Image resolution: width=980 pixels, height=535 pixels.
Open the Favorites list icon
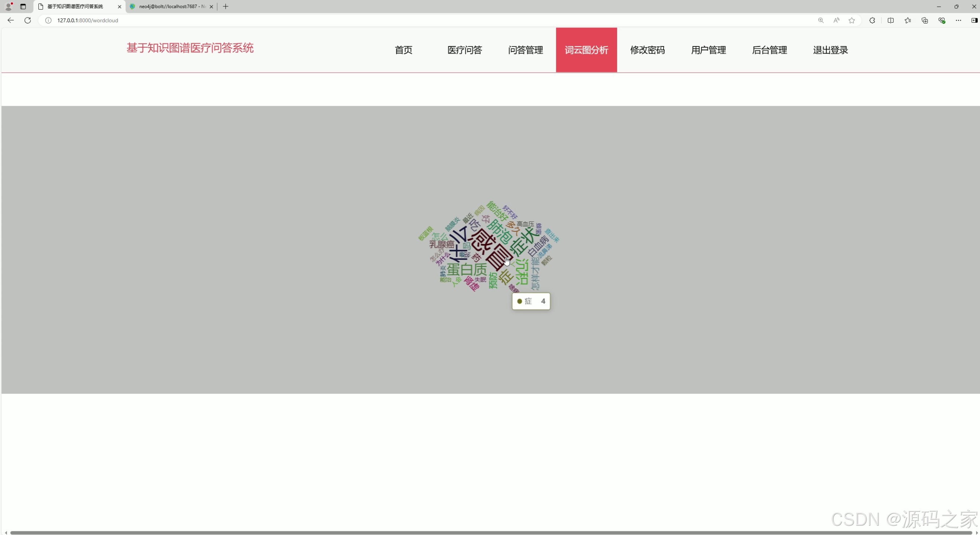point(908,20)
